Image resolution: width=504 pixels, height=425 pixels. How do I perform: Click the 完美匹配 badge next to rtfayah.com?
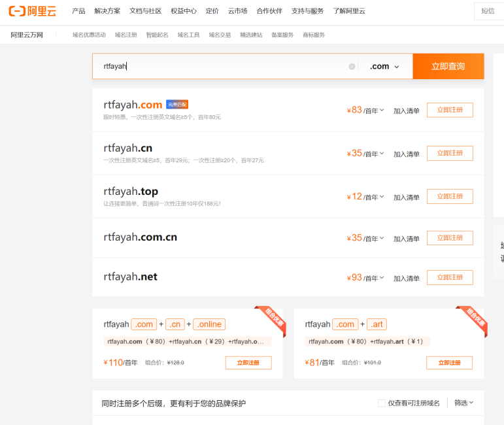(177, 105)
